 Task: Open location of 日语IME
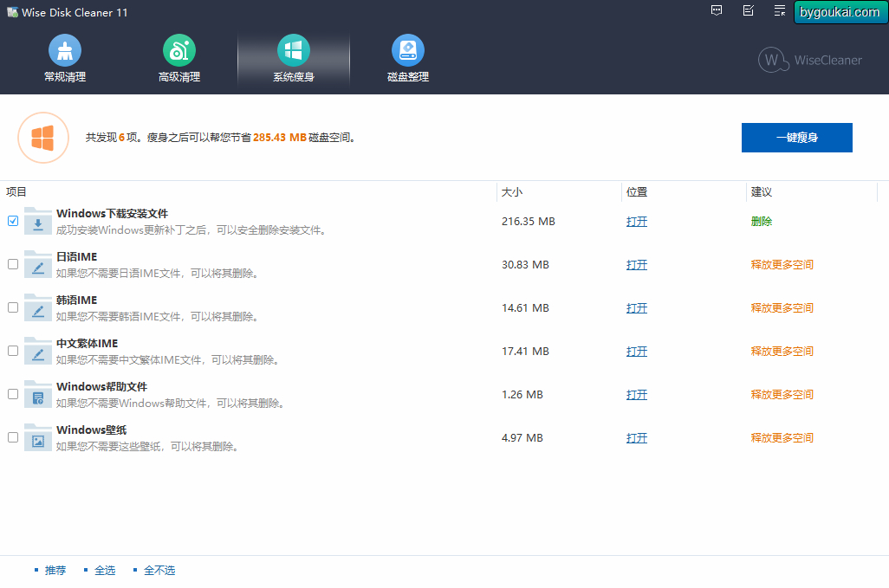pyautogui.click(x=637, y=264)
